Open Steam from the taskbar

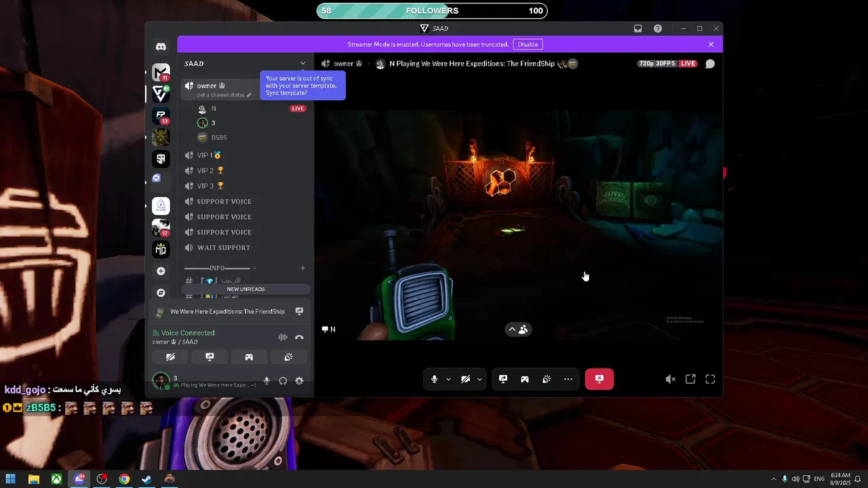click(146, 479)
